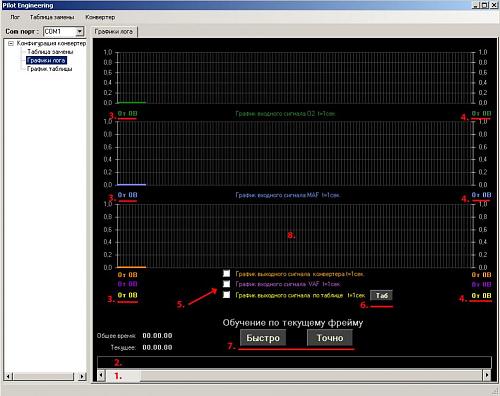Click the Текущее time value 00.00.00
Image resolution: width=500 pixels, height=396 pixels.
click(157, 347)
